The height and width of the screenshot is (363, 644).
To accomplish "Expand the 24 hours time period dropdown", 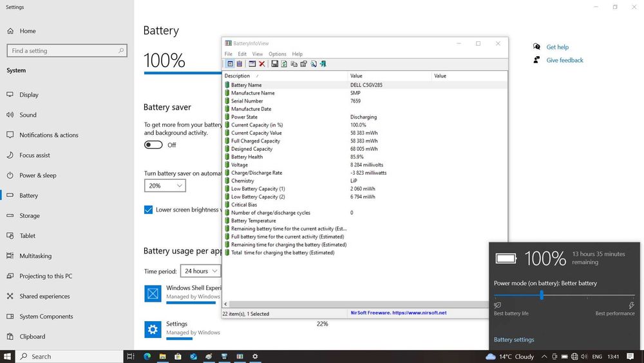I will (199, 271).
